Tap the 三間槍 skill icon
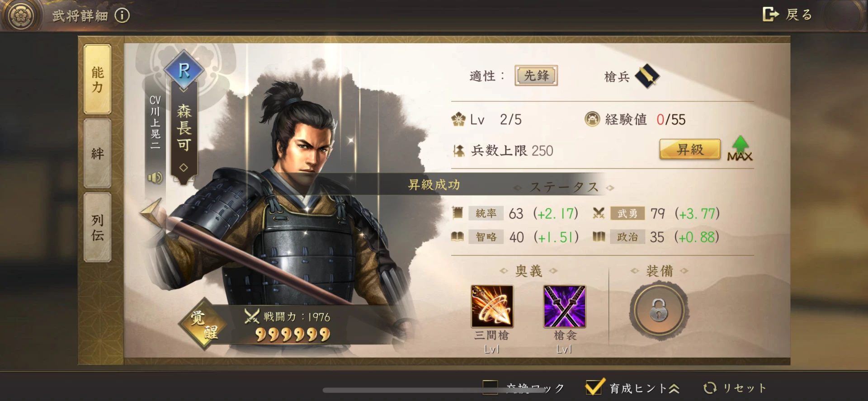Screen dimensions: 868x401 click(x=492, y=306)
